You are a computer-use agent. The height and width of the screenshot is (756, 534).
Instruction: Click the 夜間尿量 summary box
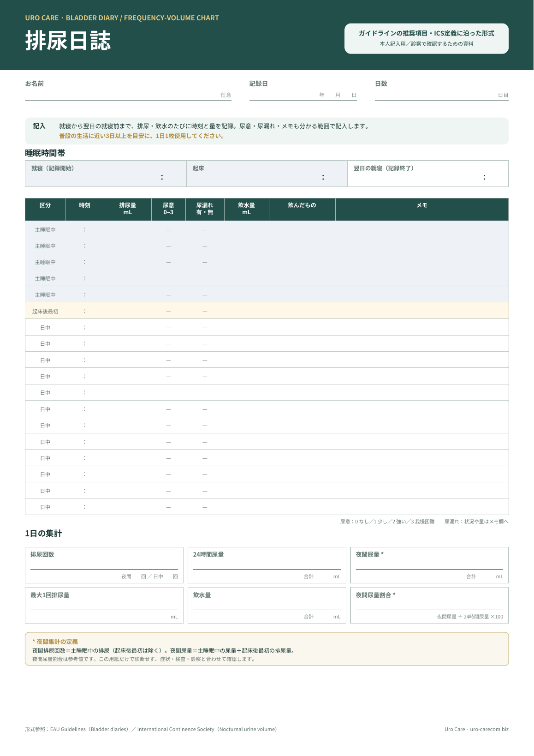pos(429,565)
